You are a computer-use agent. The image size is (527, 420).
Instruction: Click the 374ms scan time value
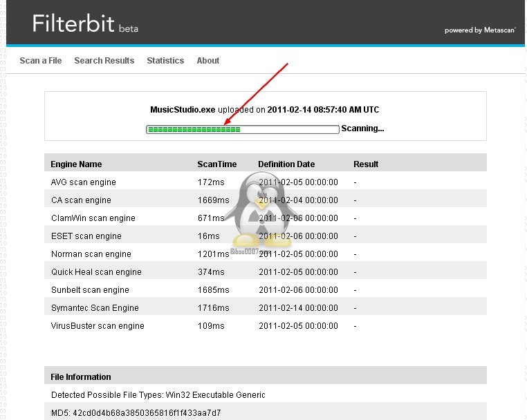[211, 272]
